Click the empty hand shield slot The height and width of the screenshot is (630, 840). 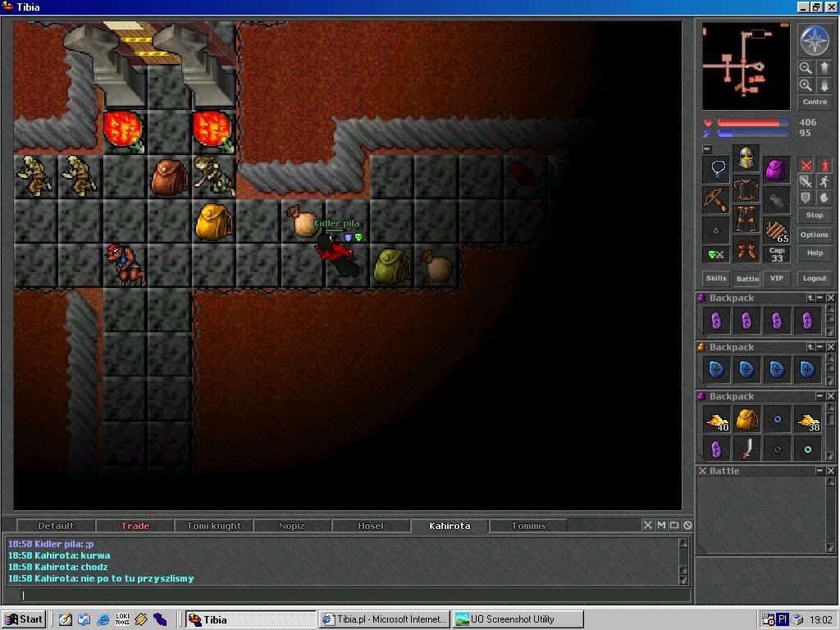[776, 200]
